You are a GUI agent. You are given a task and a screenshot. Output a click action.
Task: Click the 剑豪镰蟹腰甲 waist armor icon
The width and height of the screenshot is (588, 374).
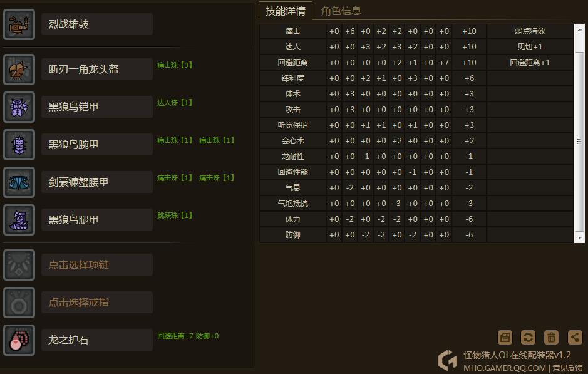[x=19, y=182]
